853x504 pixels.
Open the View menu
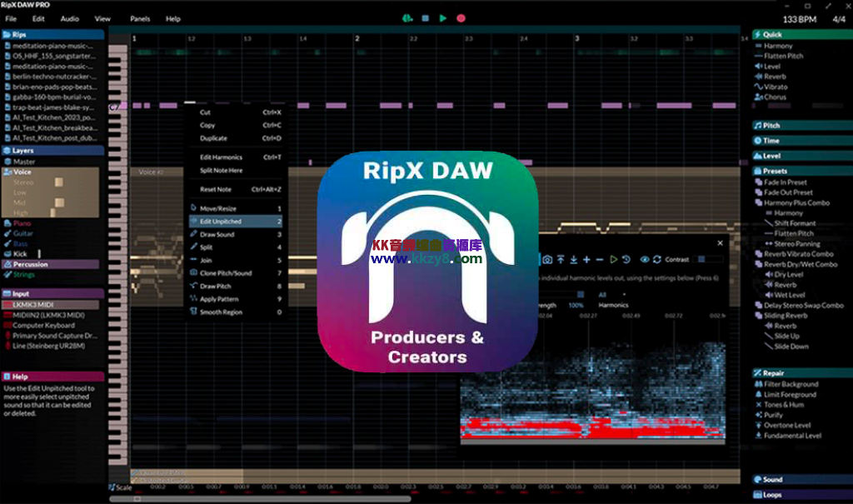point(102,18)
